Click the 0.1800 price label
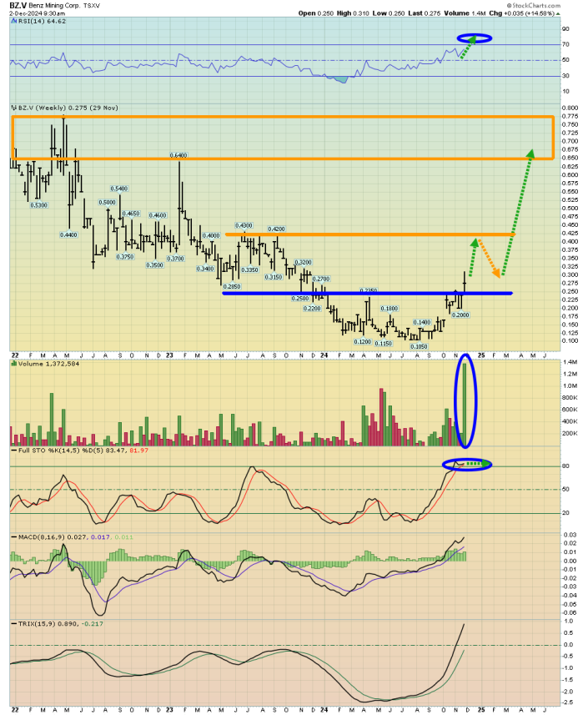 (x=389, y=309)
